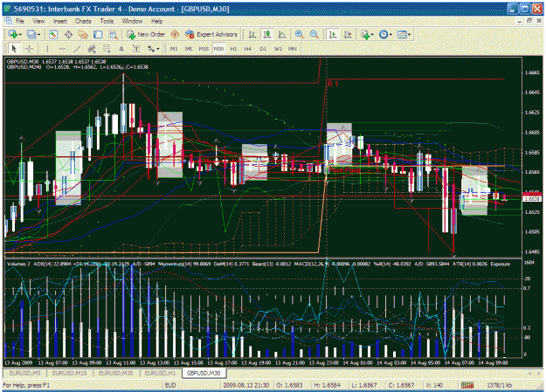This screenshot has height=392, width=546.
Task: Open the File menu
Action: tap(20, 21)
